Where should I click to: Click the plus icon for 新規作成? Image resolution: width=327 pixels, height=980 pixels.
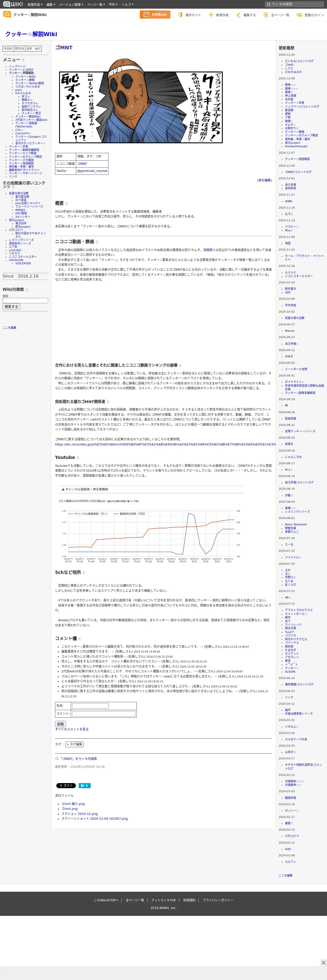pos(211,15)
